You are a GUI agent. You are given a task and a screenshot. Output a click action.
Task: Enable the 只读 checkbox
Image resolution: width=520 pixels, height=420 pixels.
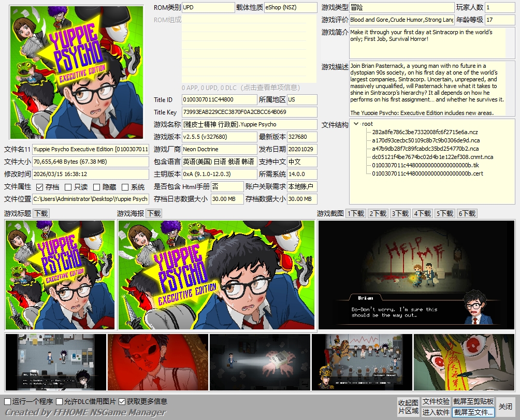tap(68, 187)
